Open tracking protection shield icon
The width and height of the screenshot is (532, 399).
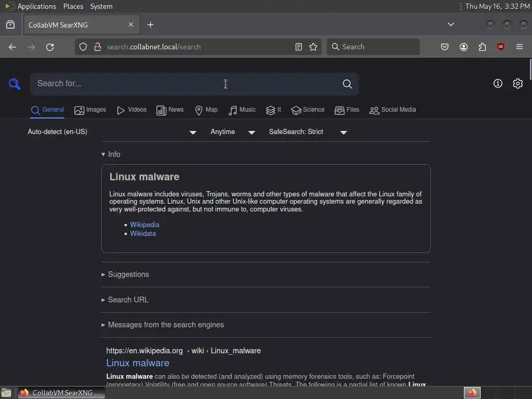(x=83, y=47)
